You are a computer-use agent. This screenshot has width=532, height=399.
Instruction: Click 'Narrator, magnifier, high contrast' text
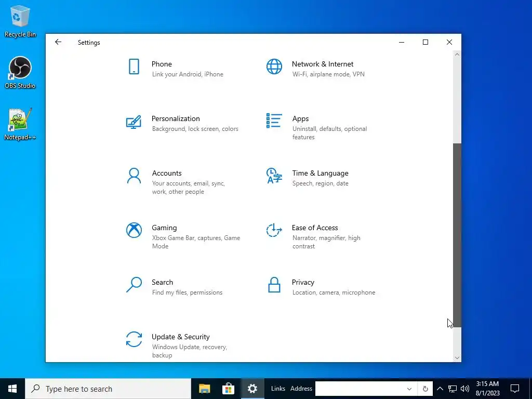click(326, 242)
